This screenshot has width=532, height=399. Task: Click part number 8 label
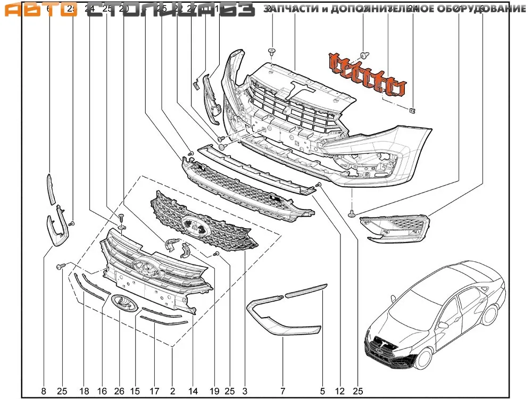click(44, 392)
